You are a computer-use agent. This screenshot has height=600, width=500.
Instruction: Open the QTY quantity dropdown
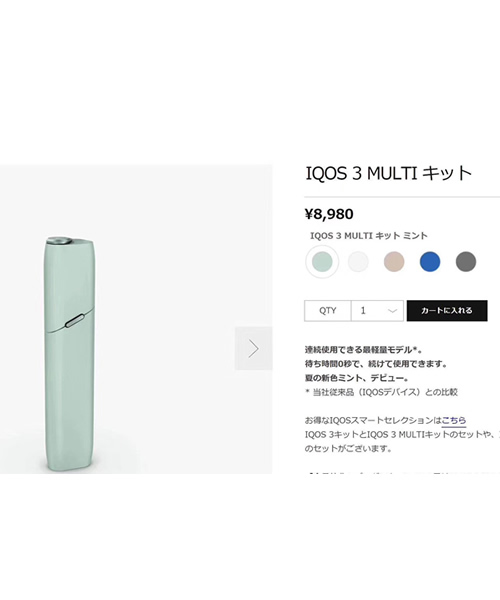point(377,310)
